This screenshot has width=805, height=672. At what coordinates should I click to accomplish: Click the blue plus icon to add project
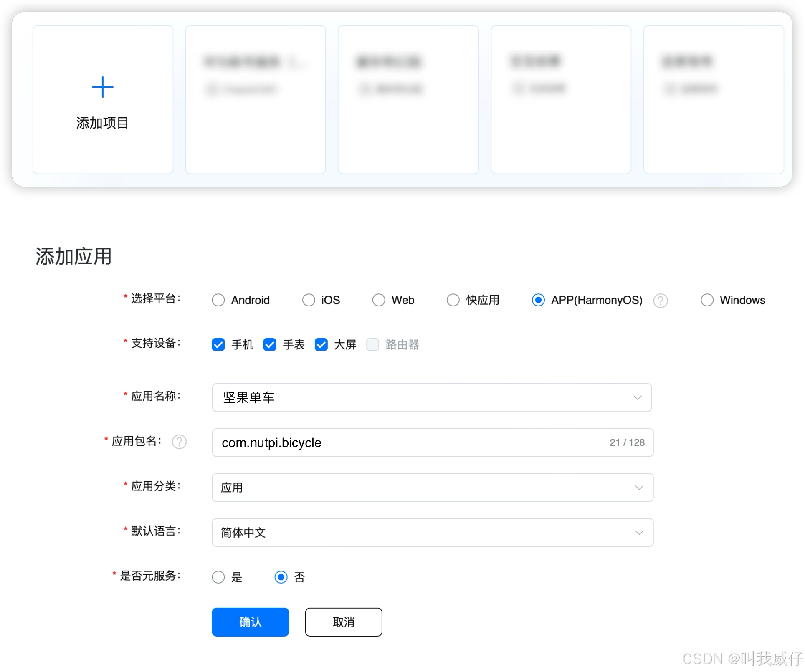click(x=102, y=87)
